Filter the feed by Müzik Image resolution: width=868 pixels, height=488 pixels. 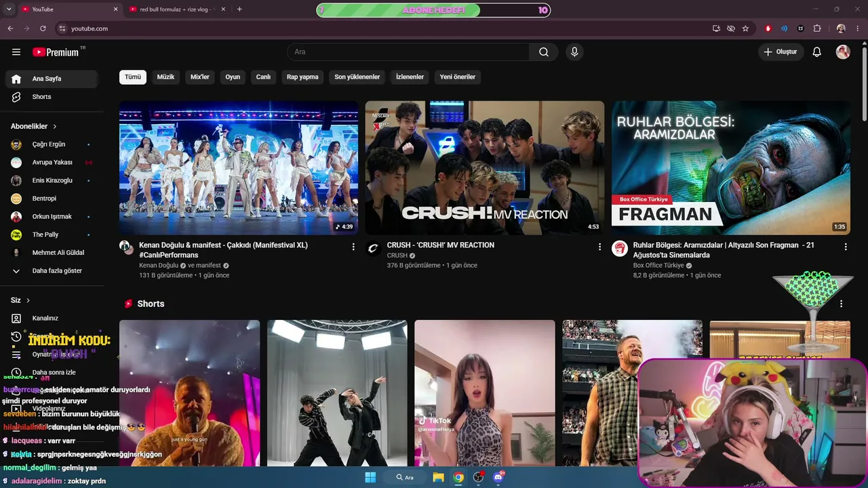point(166,77)
